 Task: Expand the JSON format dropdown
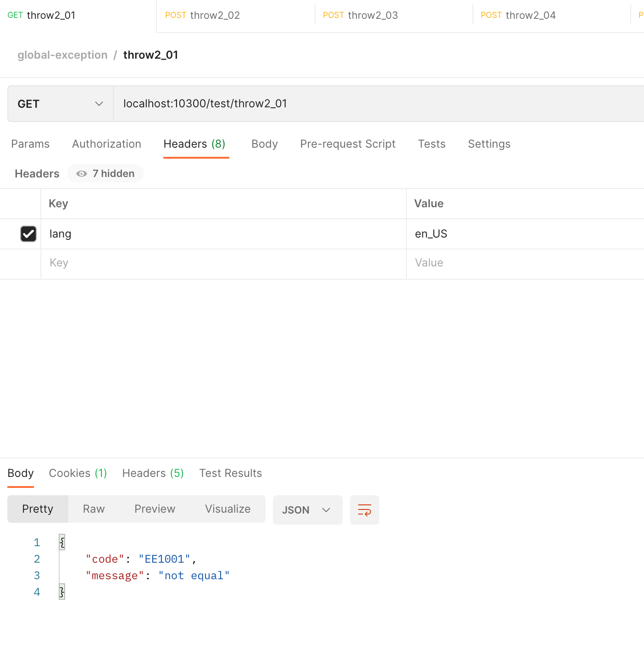click(x=307, y=510)
